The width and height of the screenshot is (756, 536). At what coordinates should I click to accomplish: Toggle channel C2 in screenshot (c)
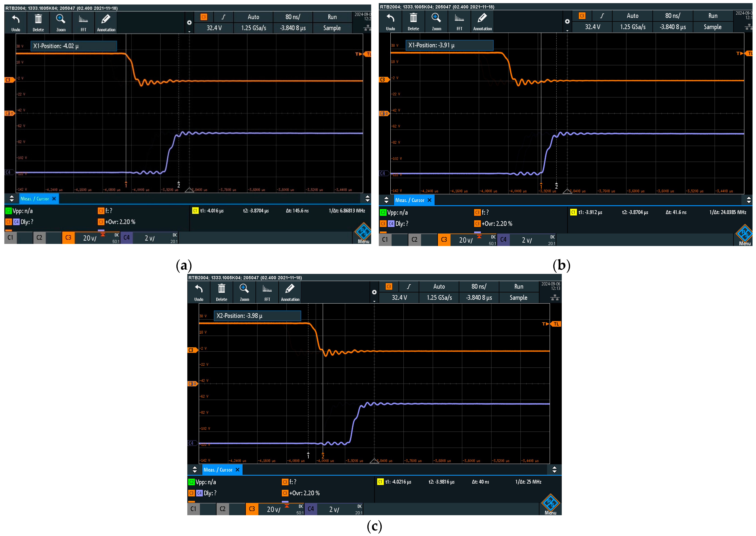click(223, 509)
